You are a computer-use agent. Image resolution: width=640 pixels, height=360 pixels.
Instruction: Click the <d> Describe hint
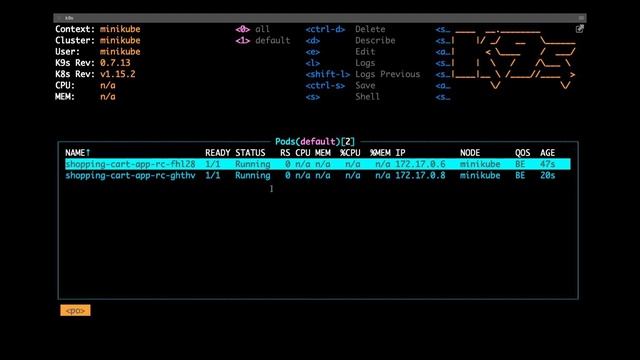tap(350, 40)
